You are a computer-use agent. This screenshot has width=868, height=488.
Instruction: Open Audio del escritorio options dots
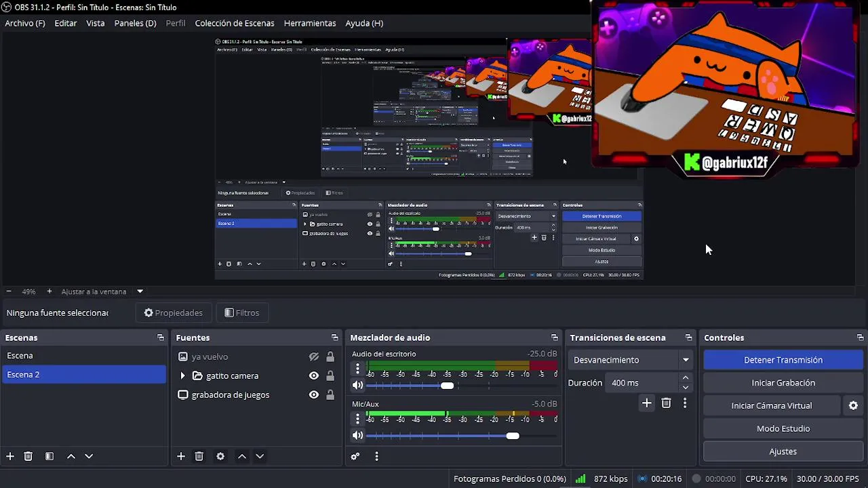pyautogui.click(x=357, y=369)
